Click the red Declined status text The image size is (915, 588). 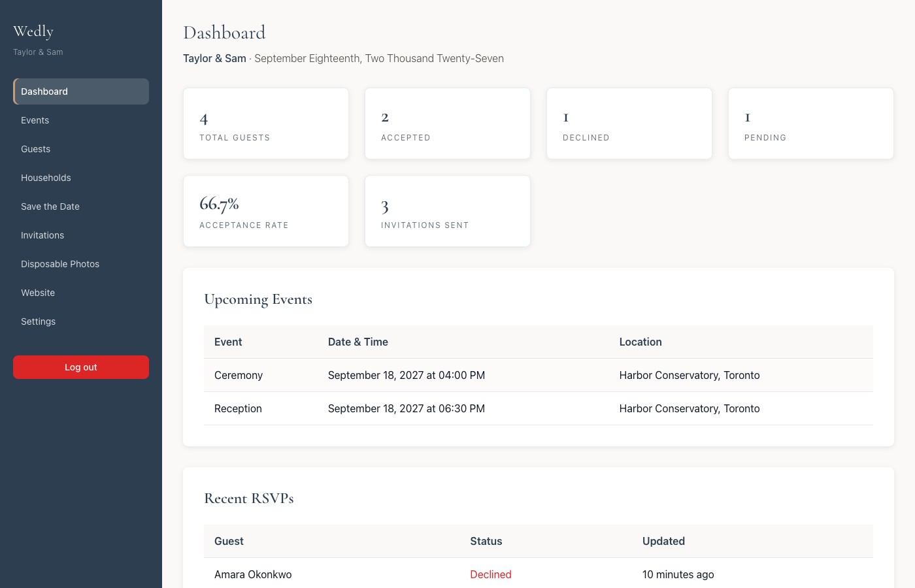point(491,574)
